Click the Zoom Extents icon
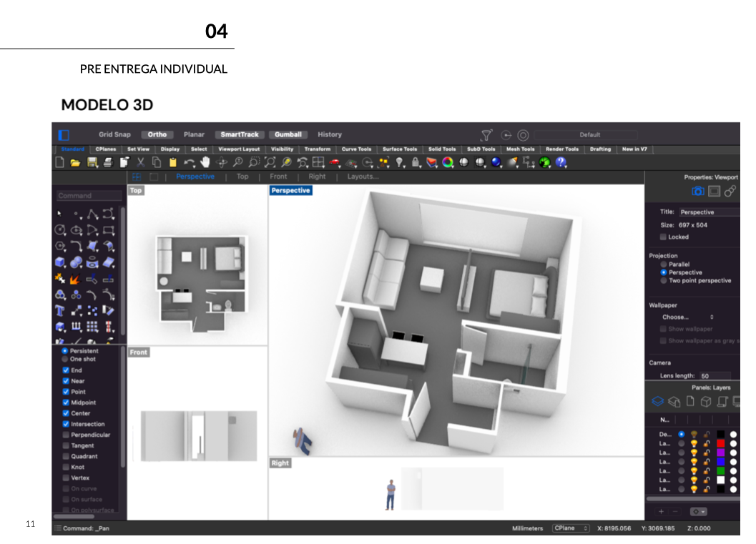Viewport: 756px width, 544px height. 270,163
